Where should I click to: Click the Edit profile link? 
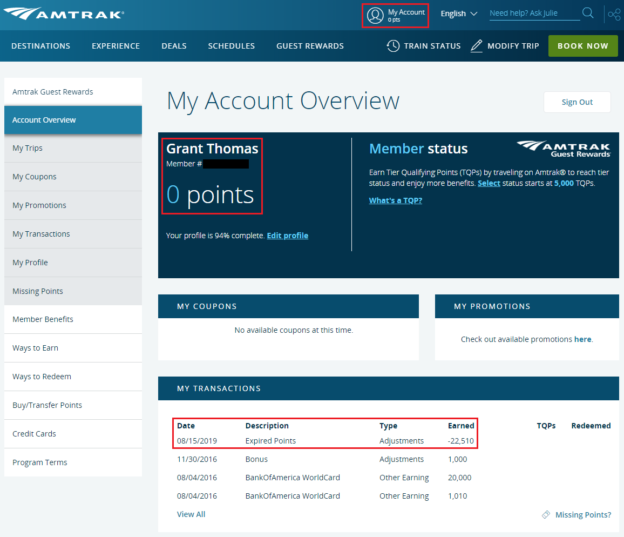[x=287, y=236]
